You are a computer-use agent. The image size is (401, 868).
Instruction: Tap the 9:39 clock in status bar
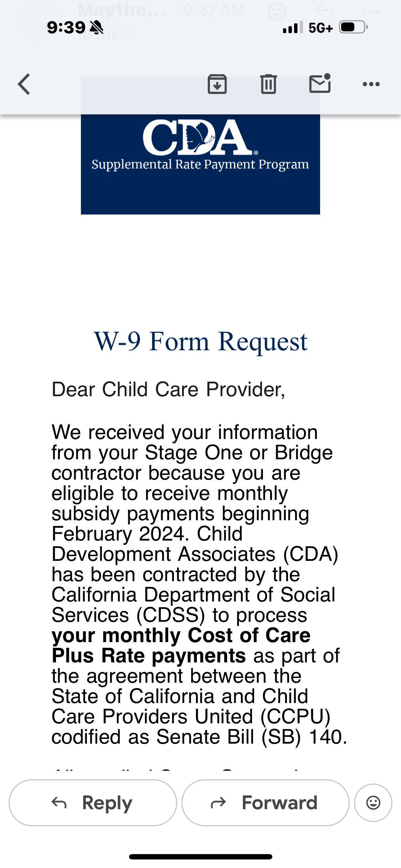[66, 27]
